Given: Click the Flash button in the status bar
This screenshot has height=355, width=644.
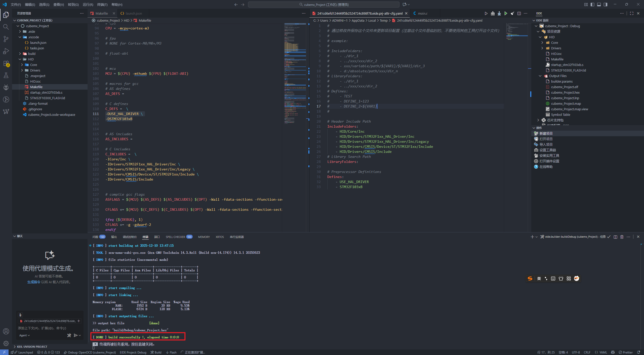Looking at the screenshot, I should click(x=171, y=352).
